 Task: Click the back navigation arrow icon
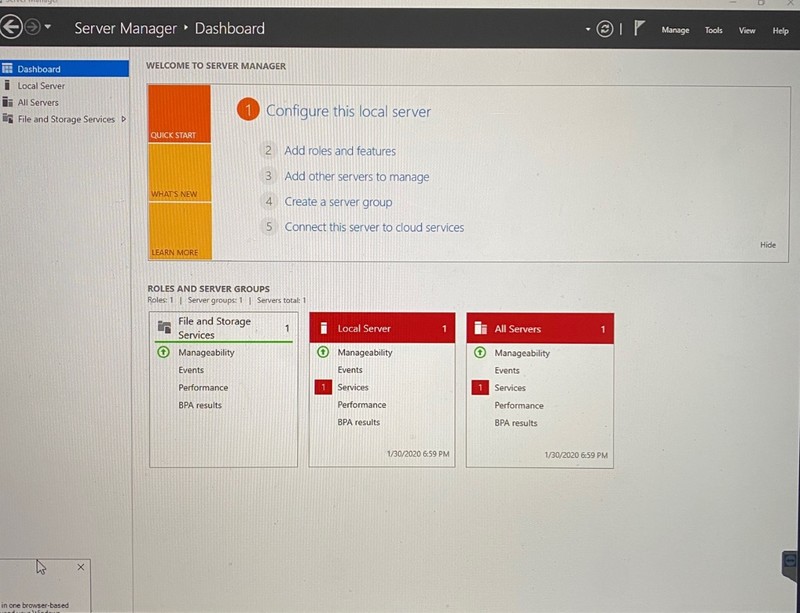[11, 27]
